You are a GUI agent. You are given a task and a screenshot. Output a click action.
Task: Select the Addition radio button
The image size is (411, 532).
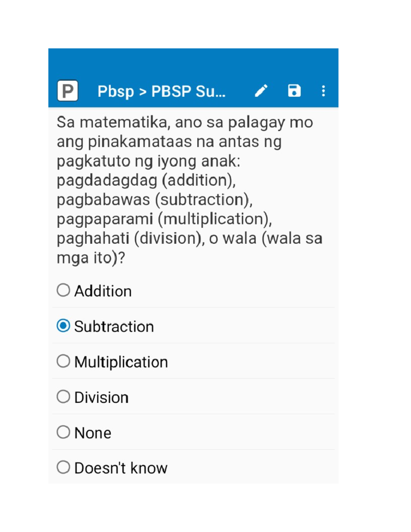click(63, 290)
